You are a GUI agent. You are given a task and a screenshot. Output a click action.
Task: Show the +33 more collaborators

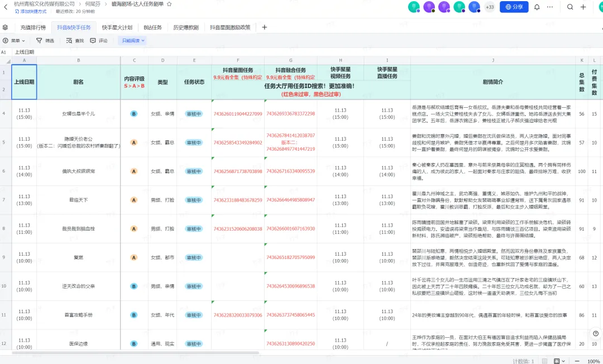490,7
